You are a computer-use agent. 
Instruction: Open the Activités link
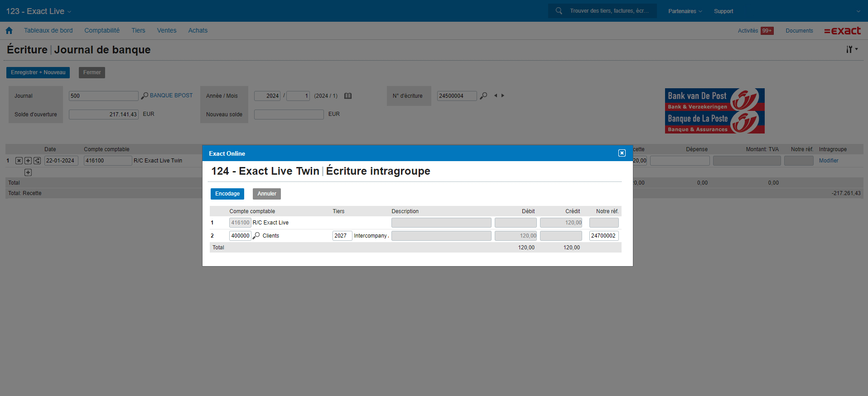(x=748, y=31)
